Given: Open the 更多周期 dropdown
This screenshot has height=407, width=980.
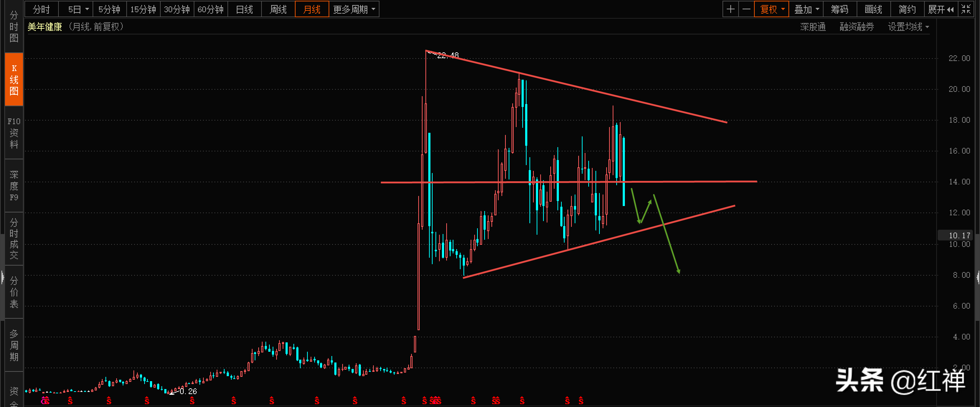Looking at the screenshot, I should point(354,9).
